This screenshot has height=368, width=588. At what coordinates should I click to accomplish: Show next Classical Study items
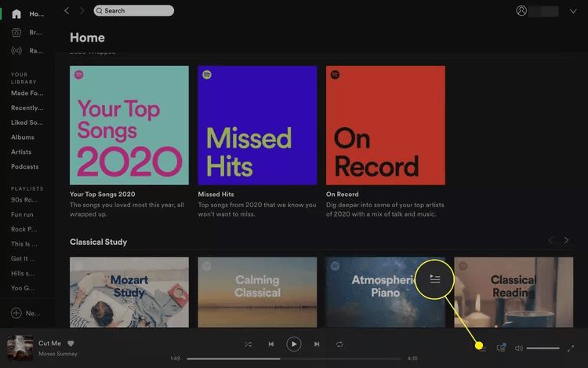tap(566, 240)
